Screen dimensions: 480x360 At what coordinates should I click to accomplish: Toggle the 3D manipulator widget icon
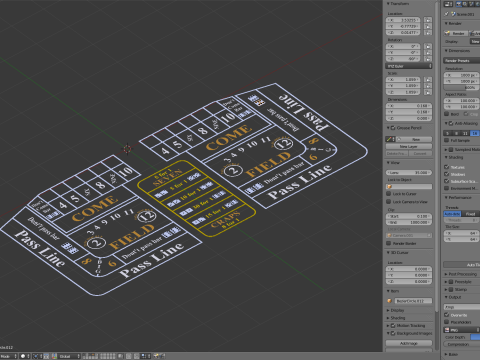click(54, 356)
